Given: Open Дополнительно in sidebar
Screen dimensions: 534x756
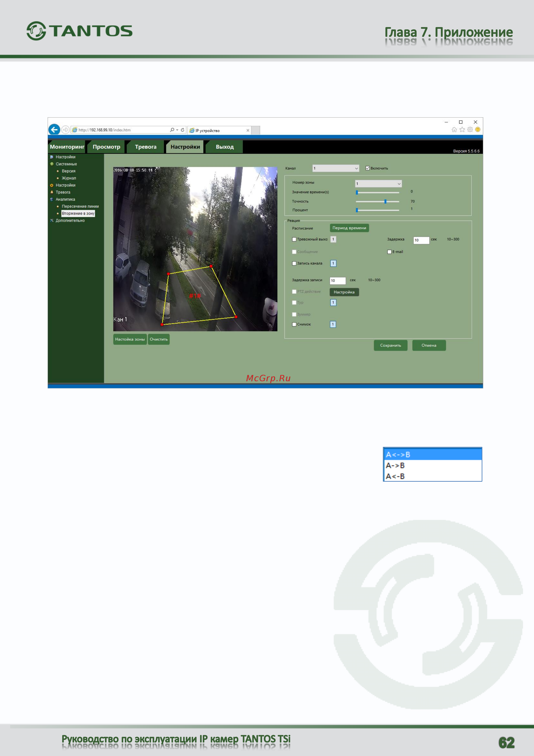Looking at the screenshot, I should (x=70, y=221).
